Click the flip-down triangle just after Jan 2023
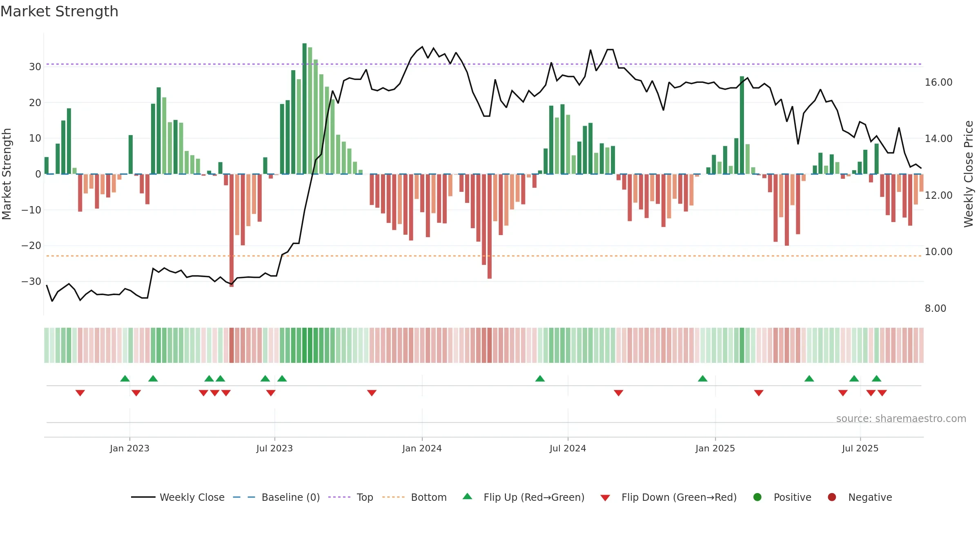980x551 pixels. click(136, 393)
